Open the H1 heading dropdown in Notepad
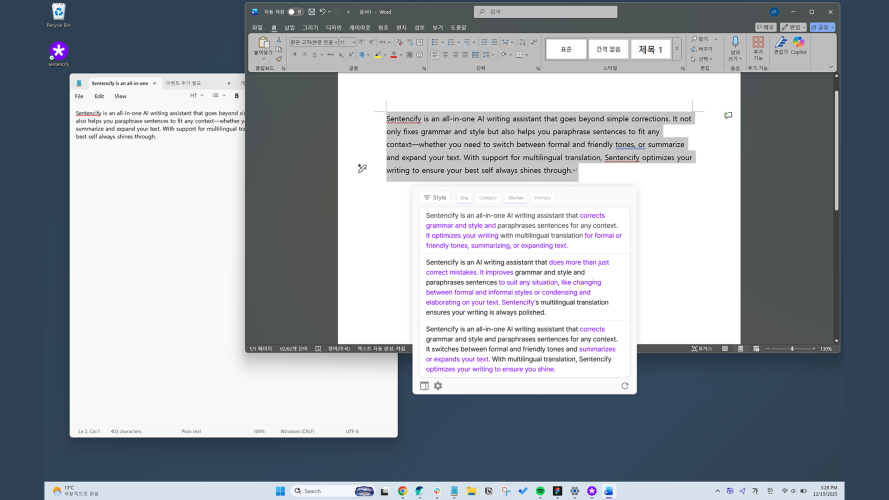The height and width of the screenshot is (500, 889). pyautogui.click(x=196, y=96)
